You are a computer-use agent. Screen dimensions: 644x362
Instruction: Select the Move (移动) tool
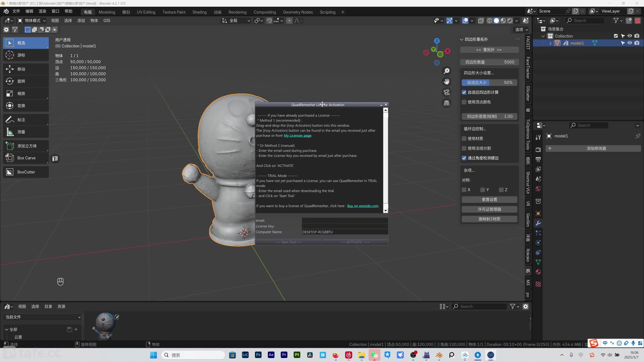click(26, 69)
